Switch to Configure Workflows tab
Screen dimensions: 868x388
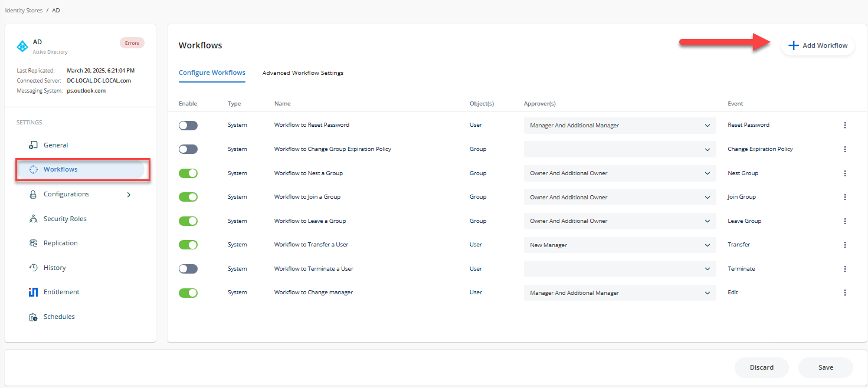tap(212, 73)
